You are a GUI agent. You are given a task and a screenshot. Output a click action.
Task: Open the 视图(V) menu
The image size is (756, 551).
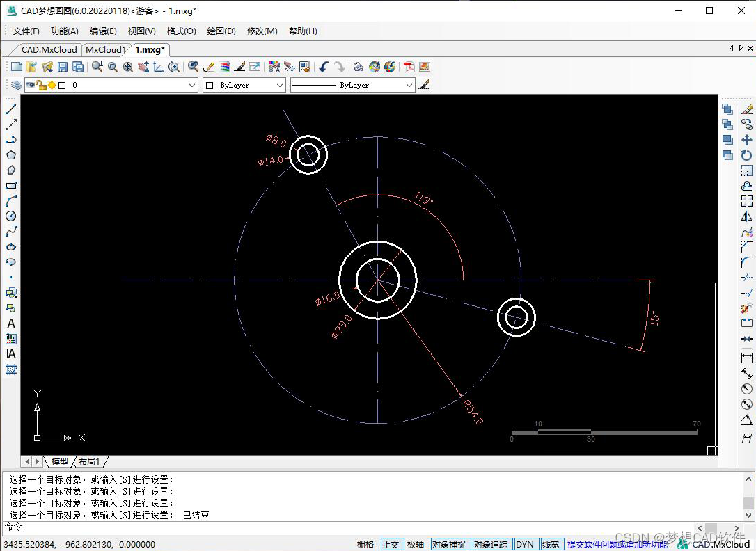(142, 31)
